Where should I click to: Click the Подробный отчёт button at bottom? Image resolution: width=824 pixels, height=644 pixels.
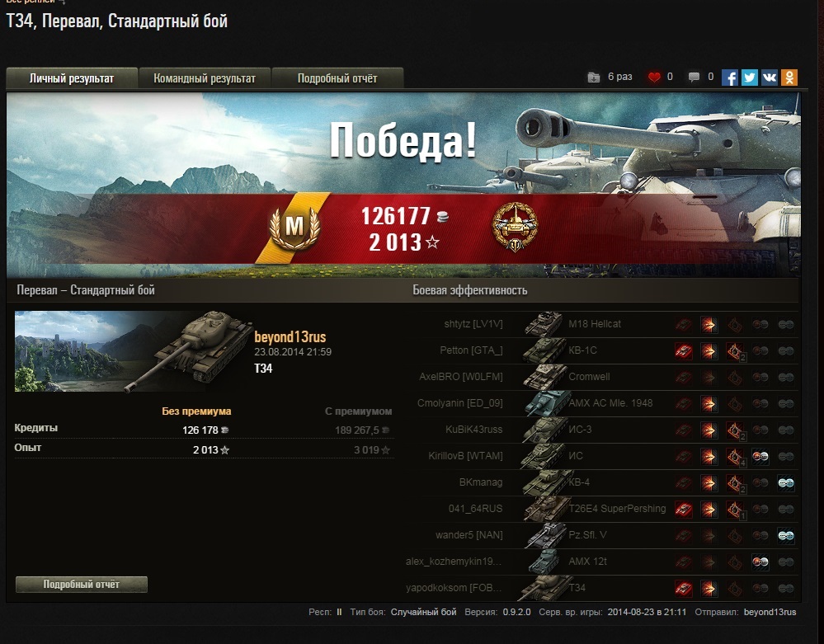pos(82,584)
